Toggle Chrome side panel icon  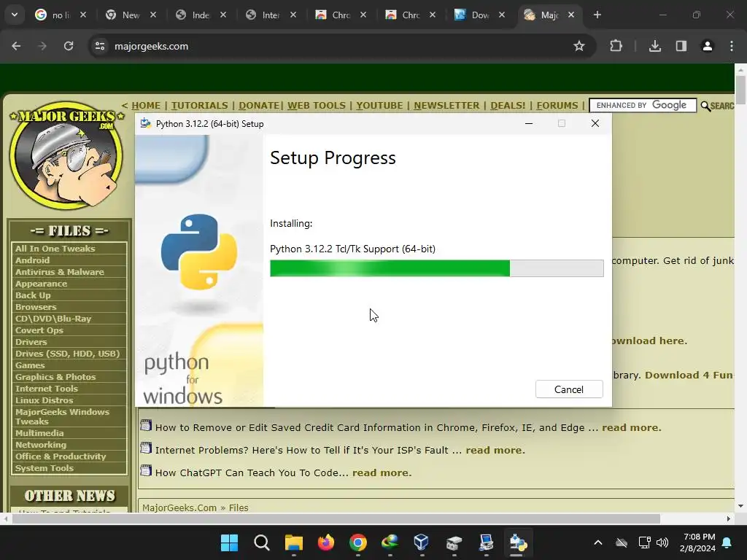click(681, 46)
